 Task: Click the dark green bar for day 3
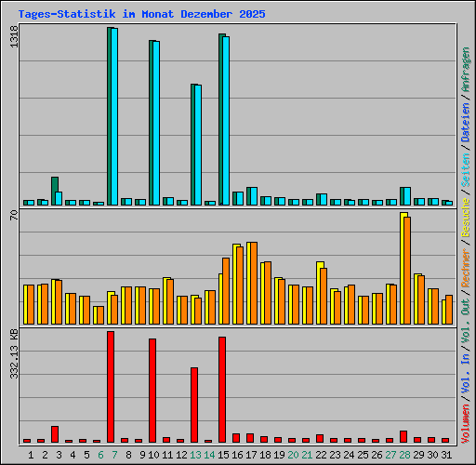54,191
